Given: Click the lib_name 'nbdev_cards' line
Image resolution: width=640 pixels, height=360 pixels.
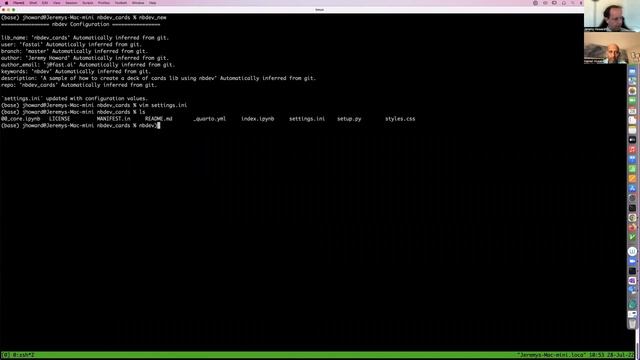Looking at the screenshot, I should tap(84, 38).
